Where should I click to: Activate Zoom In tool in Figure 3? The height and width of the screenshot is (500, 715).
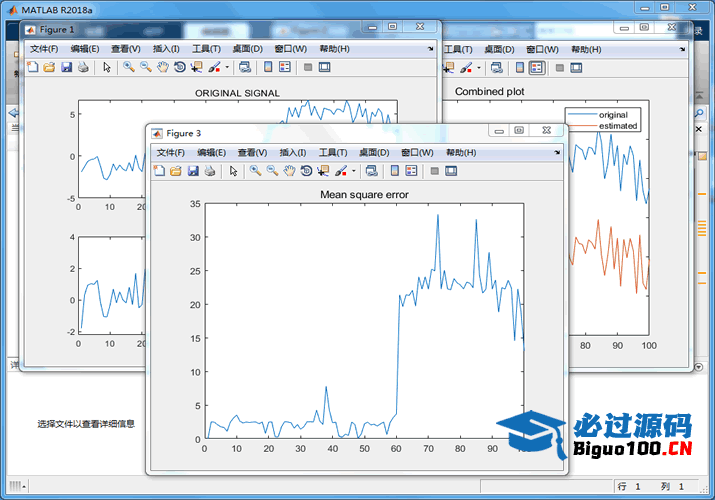(255, 171)
